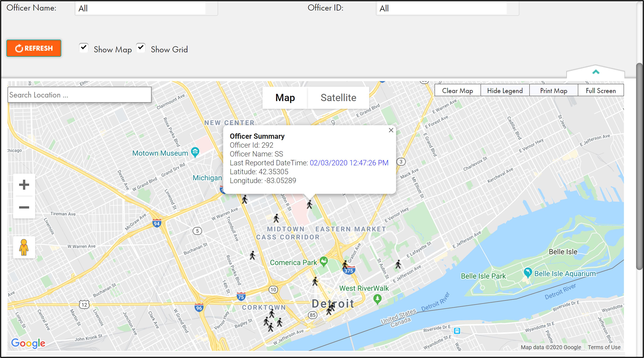
Task: Click the Latitude: 42.35305 text
Action: (259, 172)
